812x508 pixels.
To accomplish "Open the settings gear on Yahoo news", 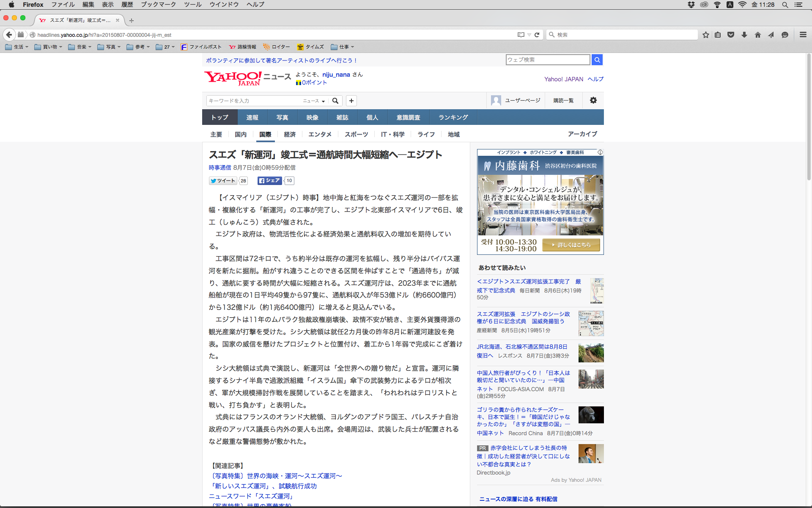I will [x=593, y=100].
